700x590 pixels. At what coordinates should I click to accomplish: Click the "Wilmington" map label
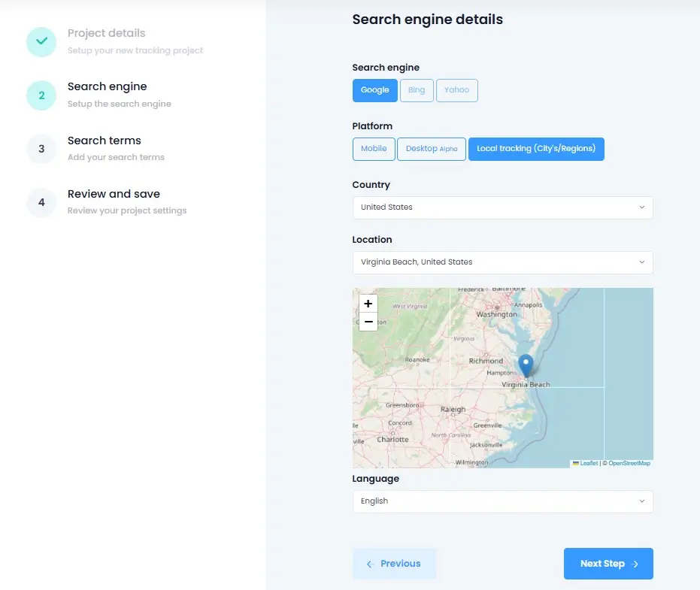471,462
